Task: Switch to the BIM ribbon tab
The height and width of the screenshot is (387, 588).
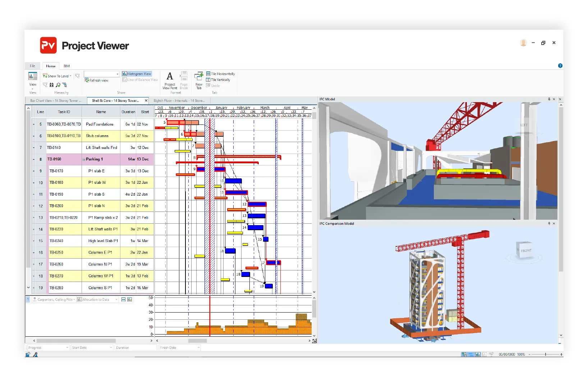Action: [x=66, y=66]
